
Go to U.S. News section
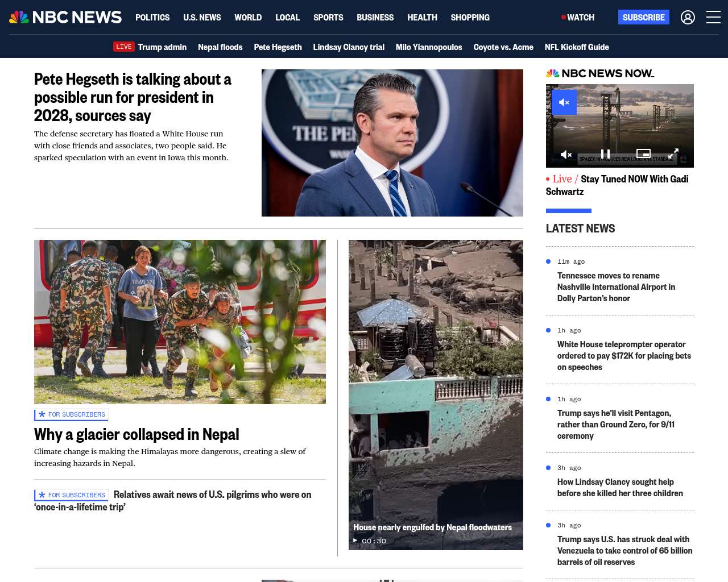coord(202,18)
